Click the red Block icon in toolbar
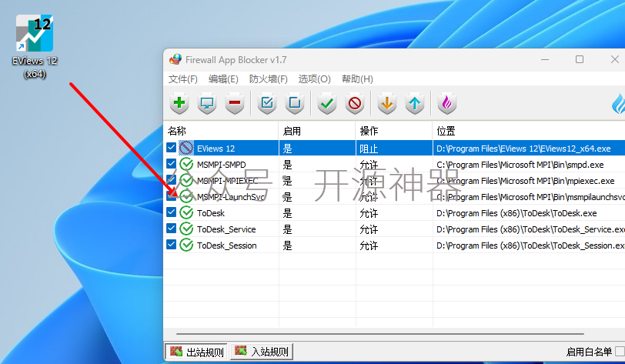Screen dimensions: 625x364 click(355, 103)
